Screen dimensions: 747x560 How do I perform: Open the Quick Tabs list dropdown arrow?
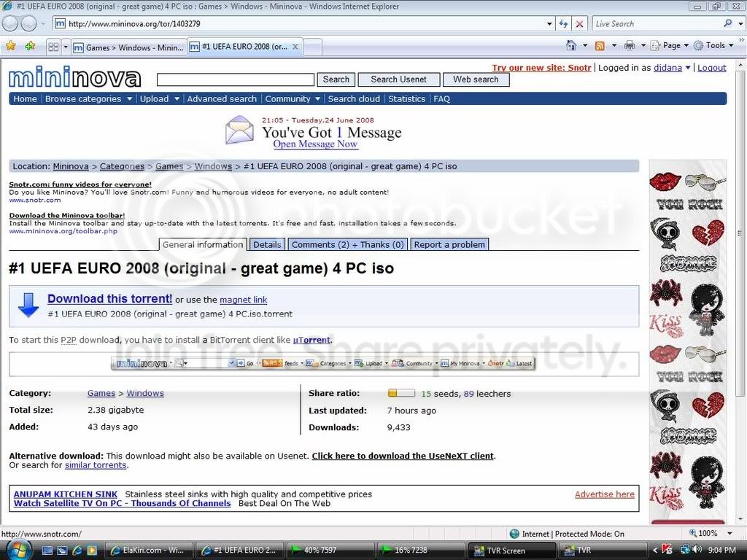[x=66, y=47]
